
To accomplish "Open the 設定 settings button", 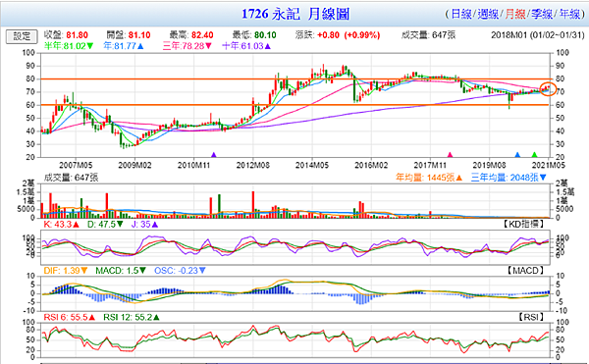I will 22,36.
